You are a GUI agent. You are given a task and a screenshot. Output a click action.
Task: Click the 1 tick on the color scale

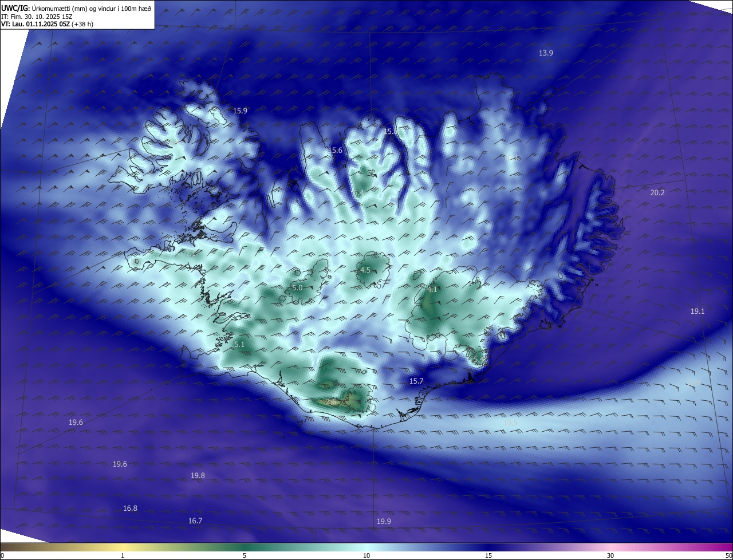click(123, 555)
